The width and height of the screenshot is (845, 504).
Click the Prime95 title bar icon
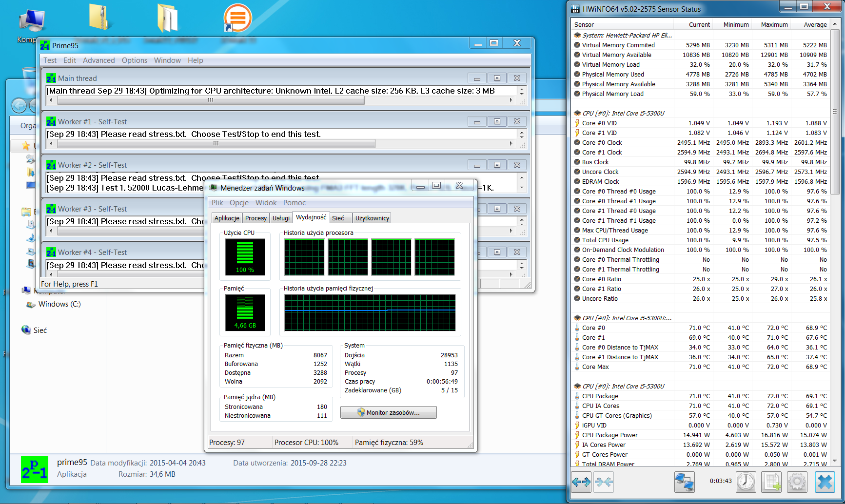click(45, 46)
